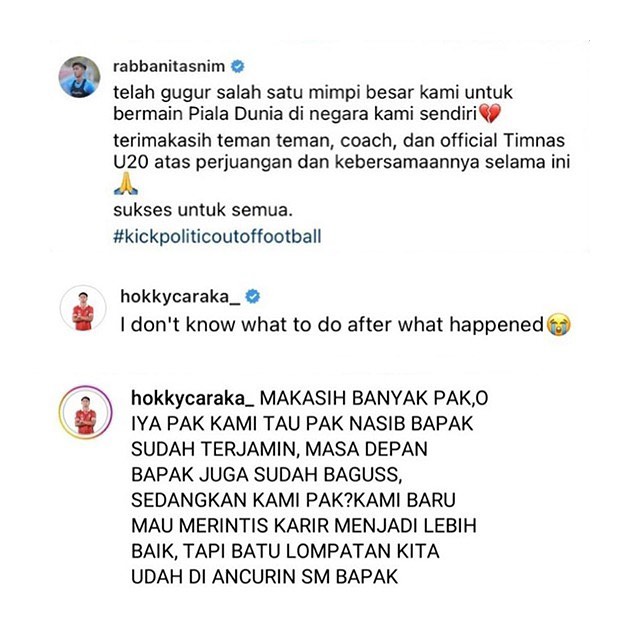The width and height of the screenshot is (640, 640).
Task: Click the folded hands emoji
Action: coord(126,184)
